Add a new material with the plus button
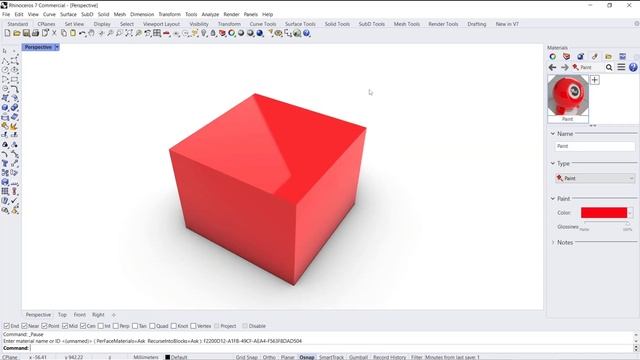The image size is (640, 360). tap(595, 80)
